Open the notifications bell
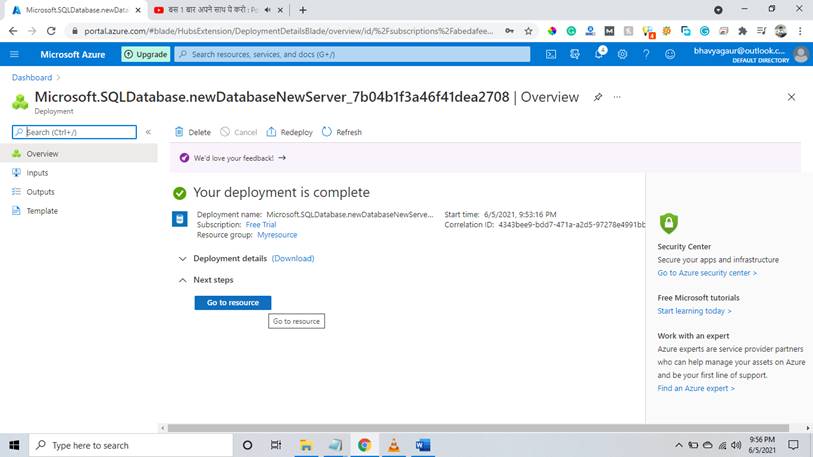Viewport: 813px width, 457px height. point(599,53)
